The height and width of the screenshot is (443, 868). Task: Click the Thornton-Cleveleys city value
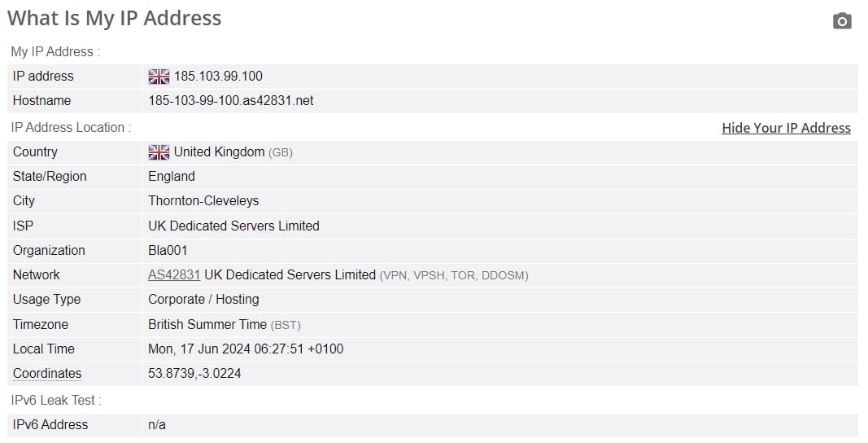[203, 200]
